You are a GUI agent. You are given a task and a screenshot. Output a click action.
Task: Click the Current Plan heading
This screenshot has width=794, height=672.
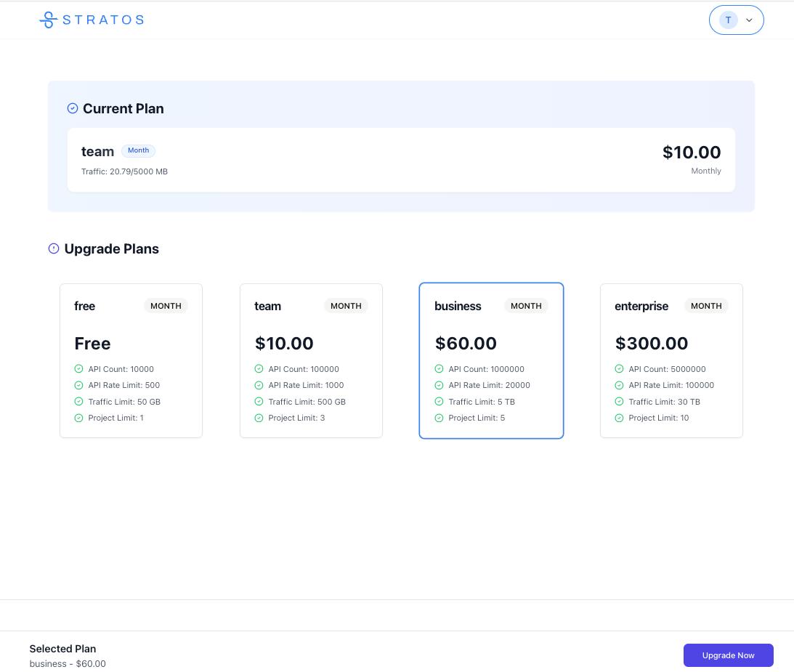(123, 108)
